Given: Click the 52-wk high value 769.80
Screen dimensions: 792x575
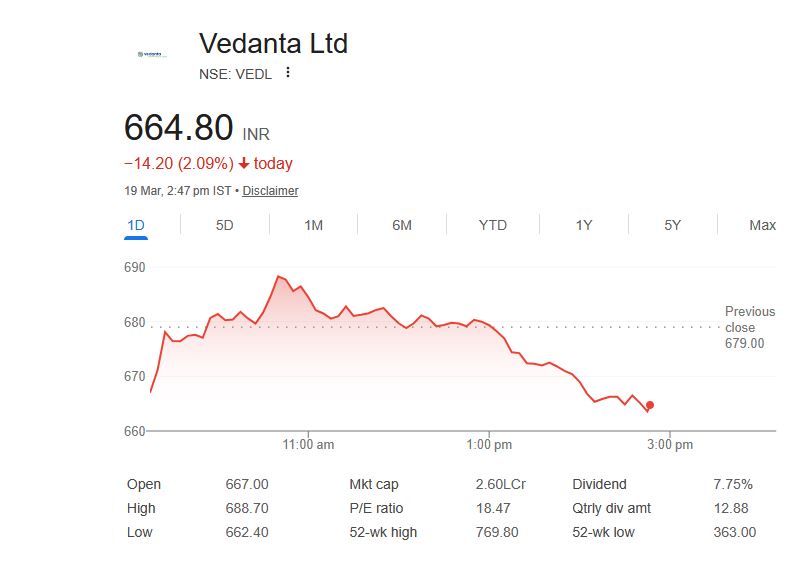Looking at the screenshot, I should (x=497, y=532).
